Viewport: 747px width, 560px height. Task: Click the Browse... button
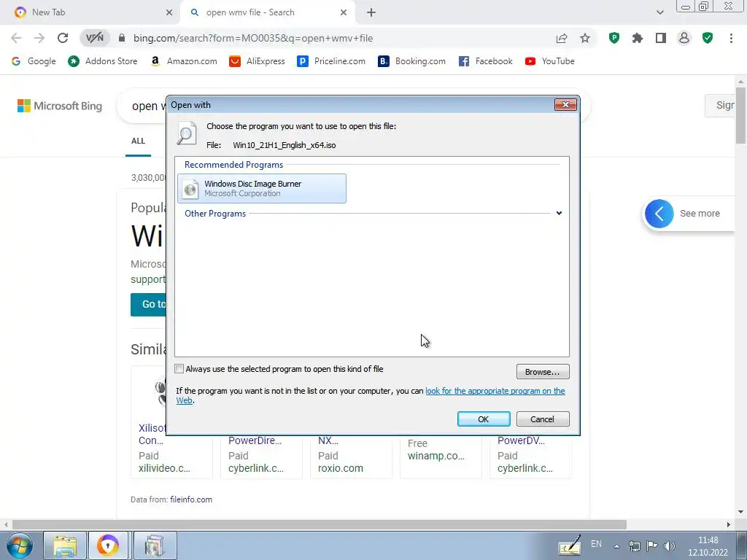click(543, 371)
